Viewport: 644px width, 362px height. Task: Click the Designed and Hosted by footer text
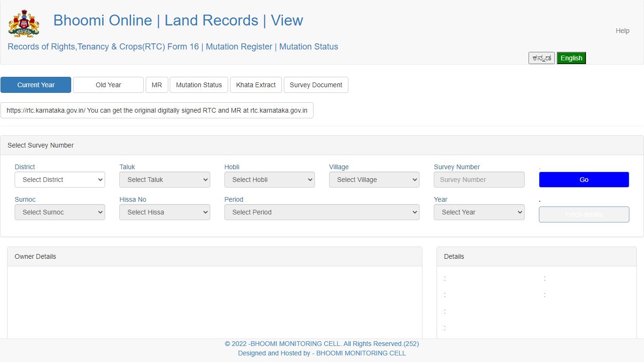click(x=322, y=353)
